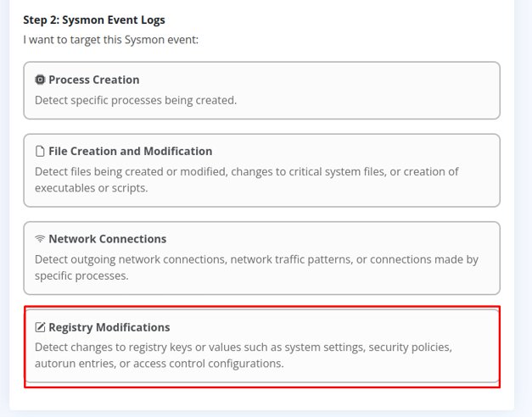
Task: Click the wifi icon beside Network Connections
Action: coord(40,239)
